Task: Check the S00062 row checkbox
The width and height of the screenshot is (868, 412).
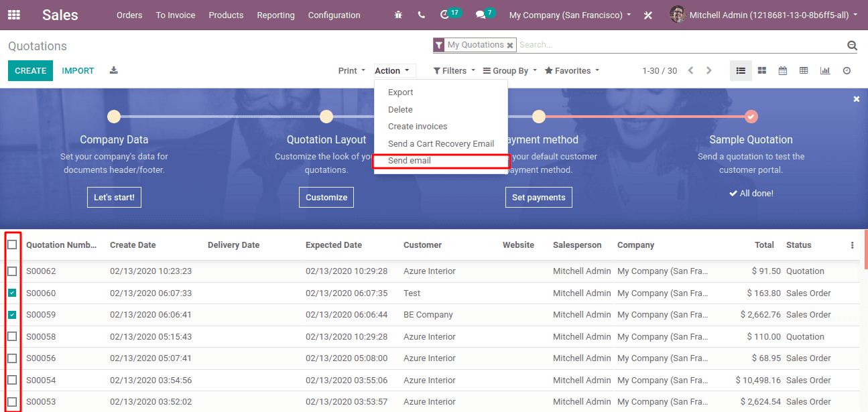Action: click(x=12, y=271)
